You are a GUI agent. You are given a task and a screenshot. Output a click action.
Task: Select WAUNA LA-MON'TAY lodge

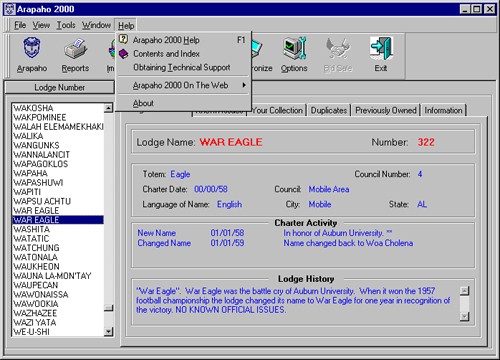pyautogui.click(x=58, y=276)
